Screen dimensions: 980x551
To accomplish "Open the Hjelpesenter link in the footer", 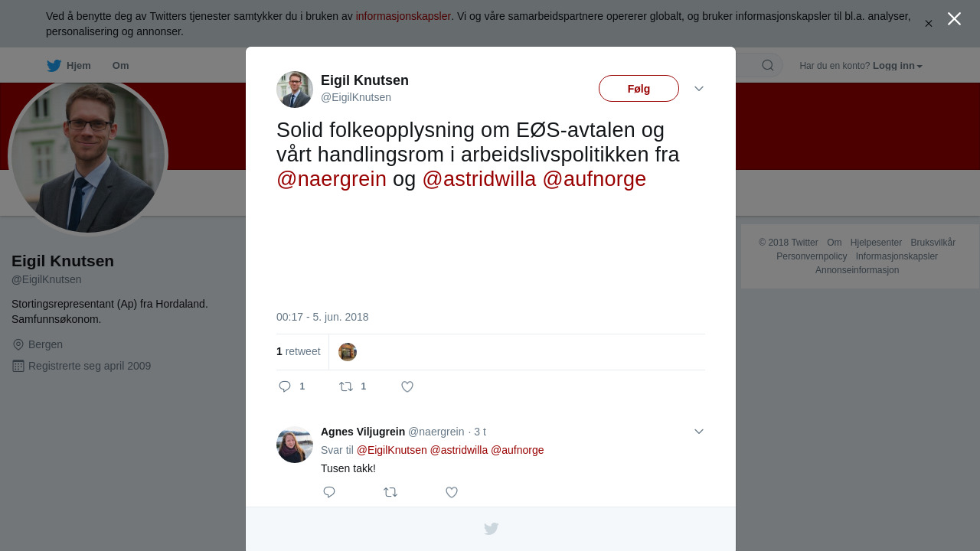I will (x=876, y=243).
